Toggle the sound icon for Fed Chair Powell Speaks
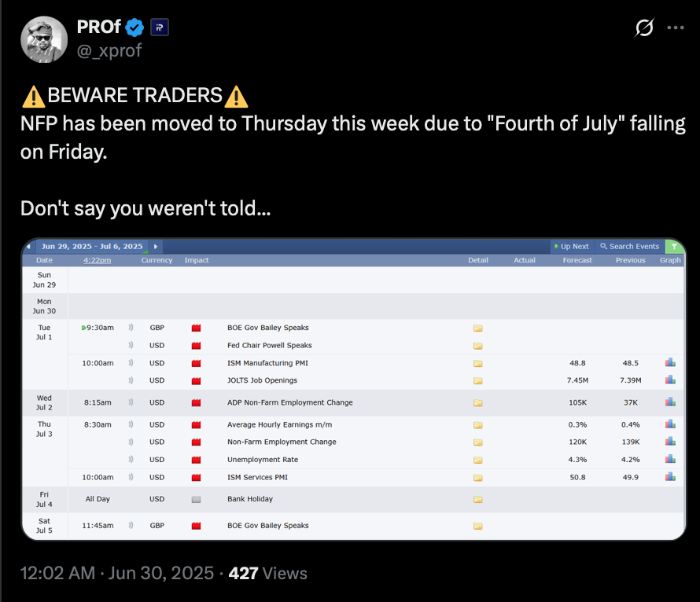 pos(131,345)
